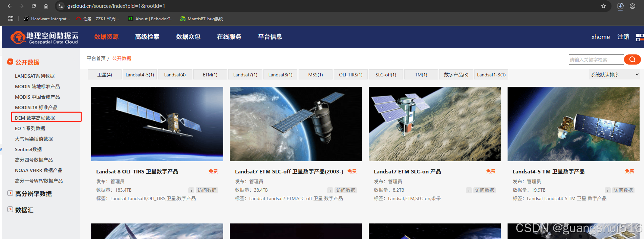Viewport: 644px width, 239px height.
Task: Expand the 数据汇 sidebar section
Action: 10,209
